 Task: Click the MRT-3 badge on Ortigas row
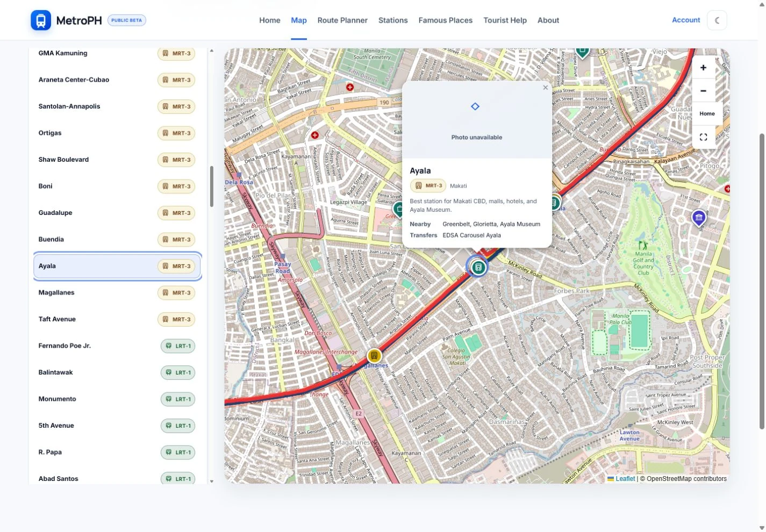point(176,133)
